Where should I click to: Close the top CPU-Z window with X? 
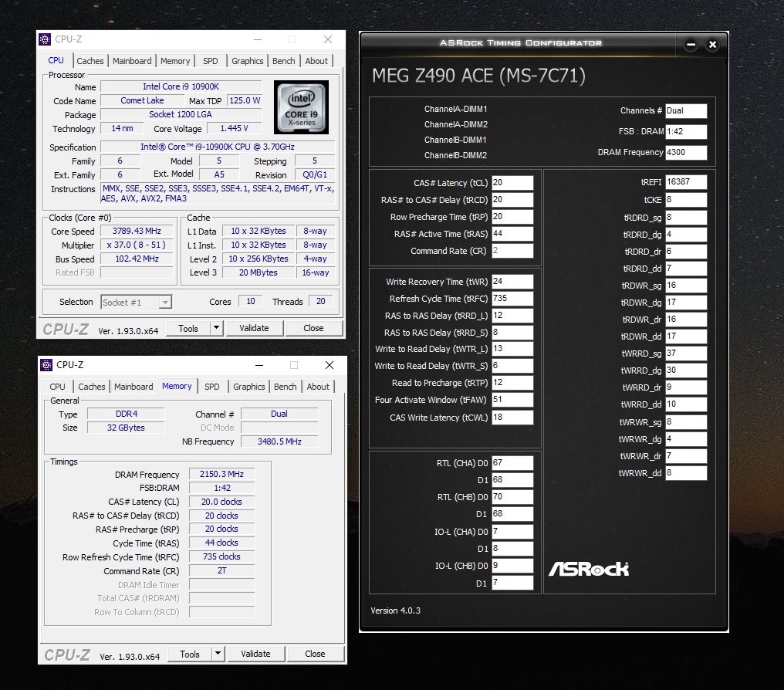pos(328,39)
